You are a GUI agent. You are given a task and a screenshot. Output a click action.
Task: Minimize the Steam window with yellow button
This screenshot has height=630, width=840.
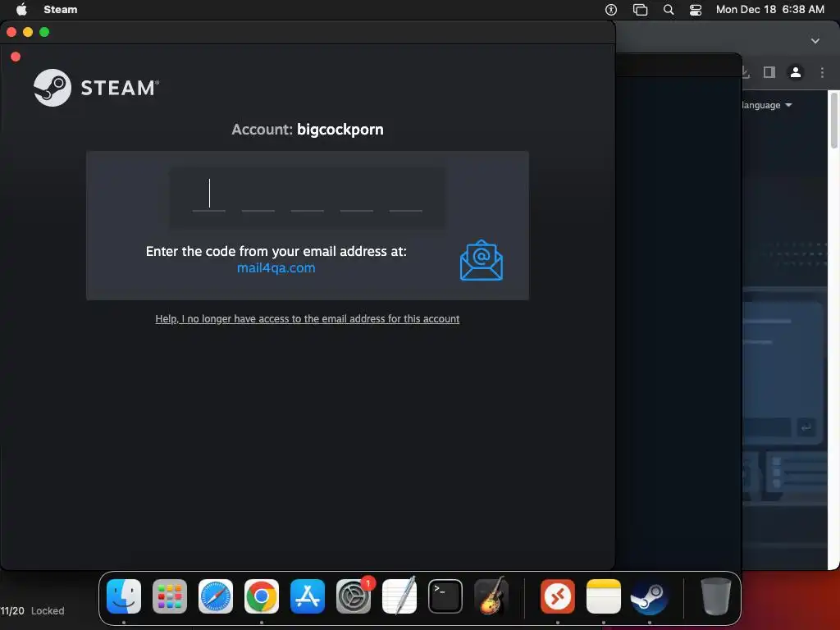(x=28, y=32)
